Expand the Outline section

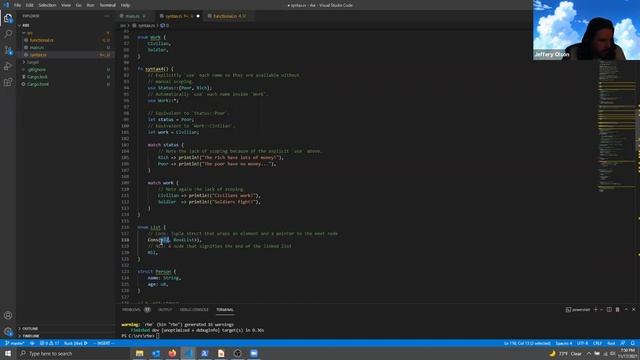(30, 329)
